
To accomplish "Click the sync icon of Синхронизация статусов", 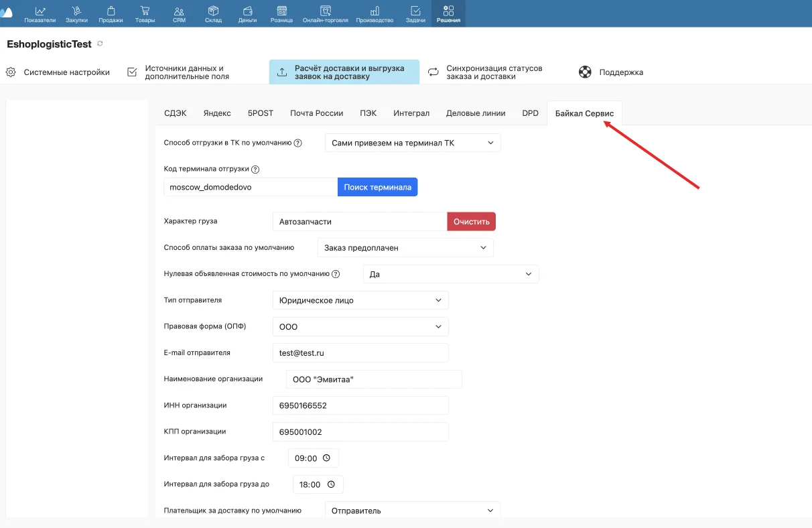I will (433, 72).
